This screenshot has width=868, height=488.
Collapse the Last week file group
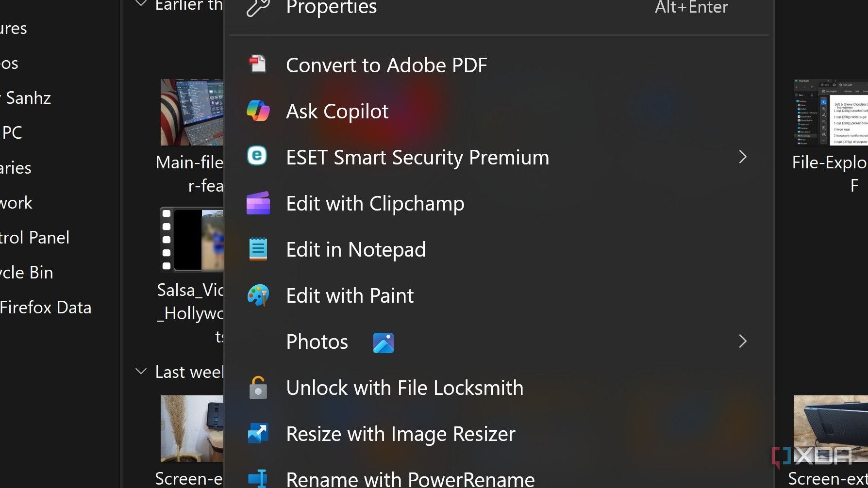(141, 372)
